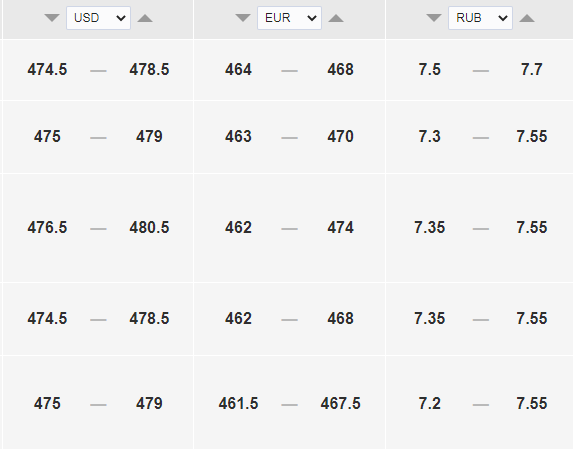Select EUR sell rate 467.5
573x449 pixels.
pos(340,404)
